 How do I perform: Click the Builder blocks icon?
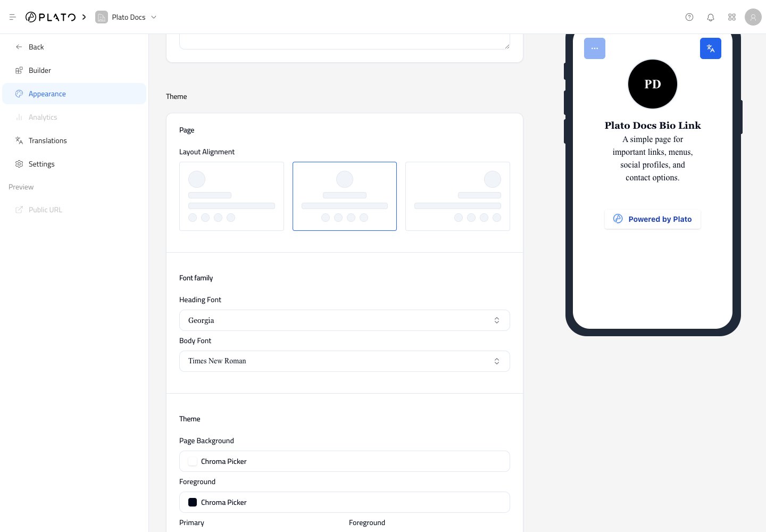[x=19, y=70]
